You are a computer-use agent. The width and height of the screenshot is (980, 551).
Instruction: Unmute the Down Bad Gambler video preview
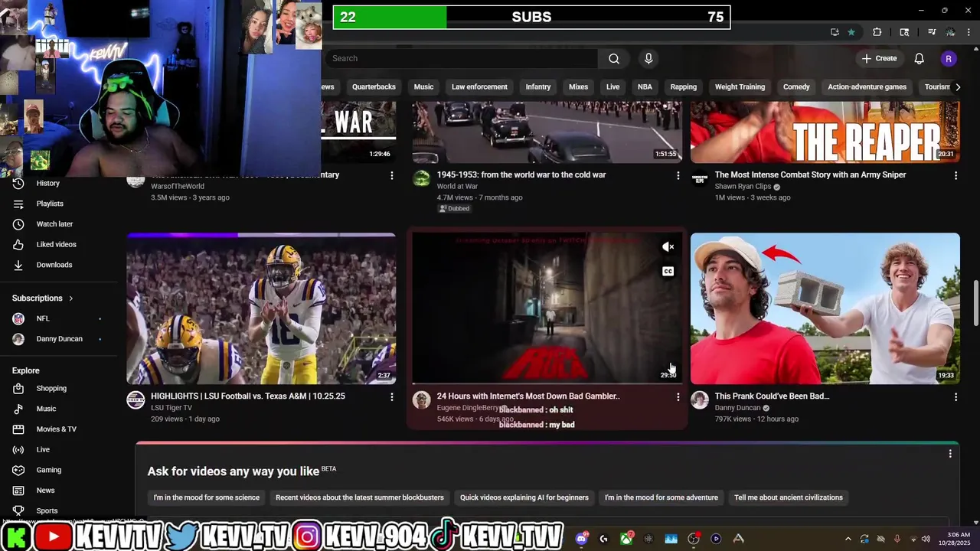coord(668,246)
